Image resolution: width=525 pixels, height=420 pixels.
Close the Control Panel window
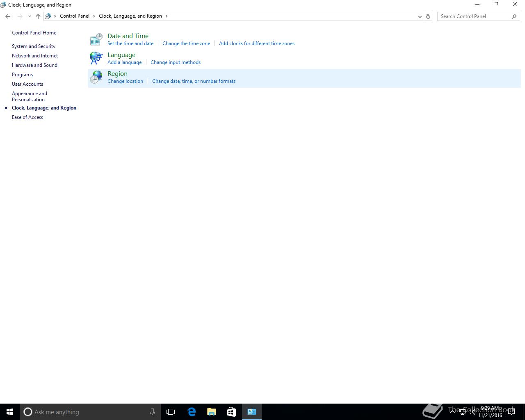pyautogui.click(x=515, y=5)
